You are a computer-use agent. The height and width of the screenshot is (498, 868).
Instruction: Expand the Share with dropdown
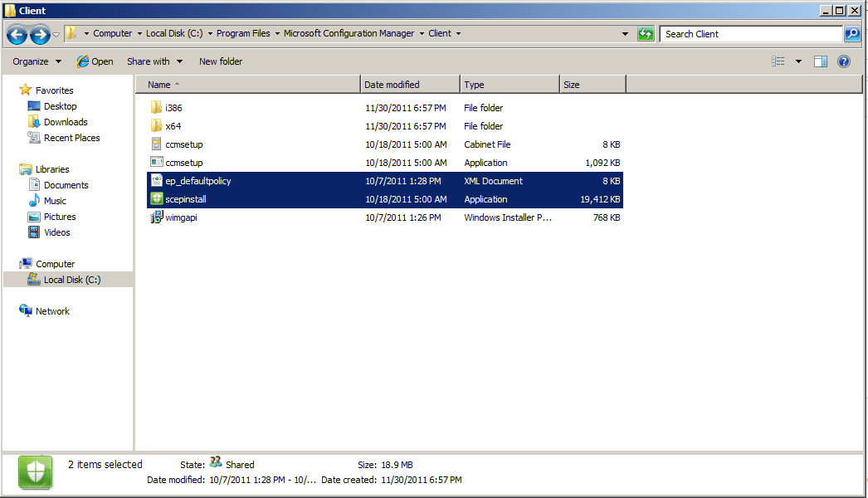[155, 61]
